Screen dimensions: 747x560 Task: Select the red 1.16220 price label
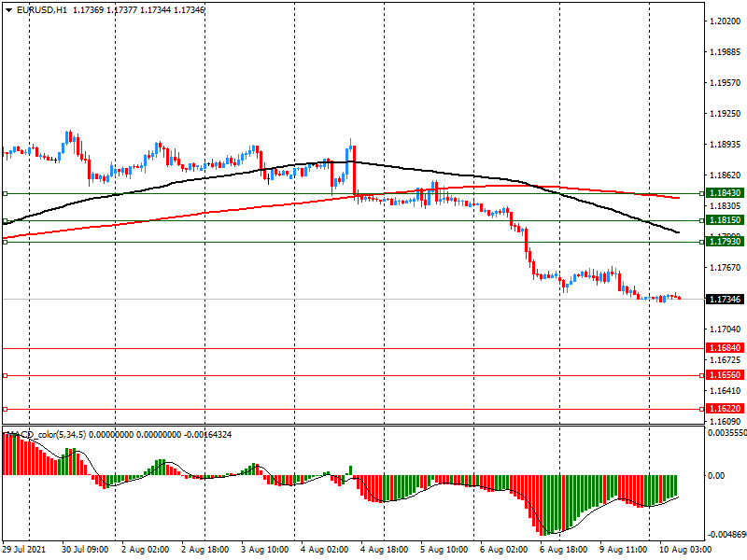click(725, 409)
